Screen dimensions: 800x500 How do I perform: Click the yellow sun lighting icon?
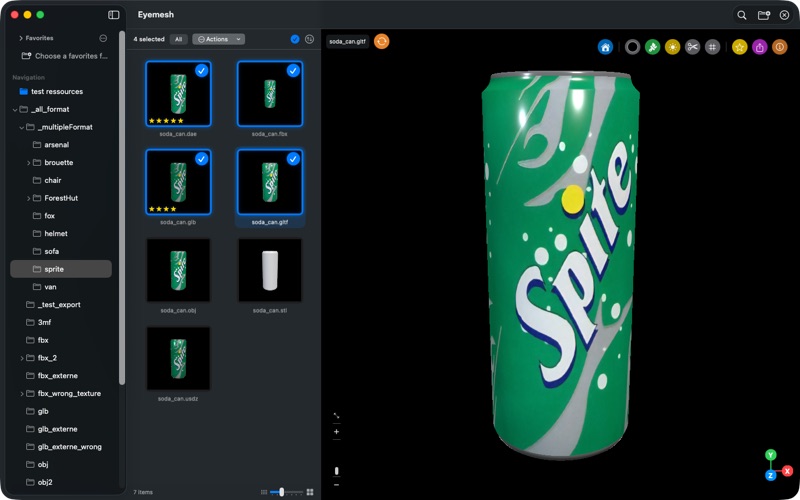pos(672,47)
